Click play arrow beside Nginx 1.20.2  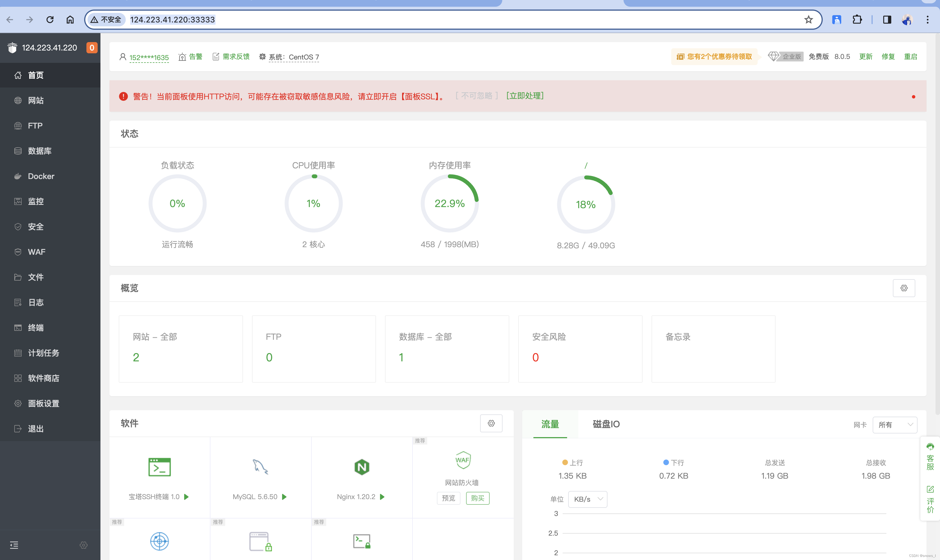[382, 497]
